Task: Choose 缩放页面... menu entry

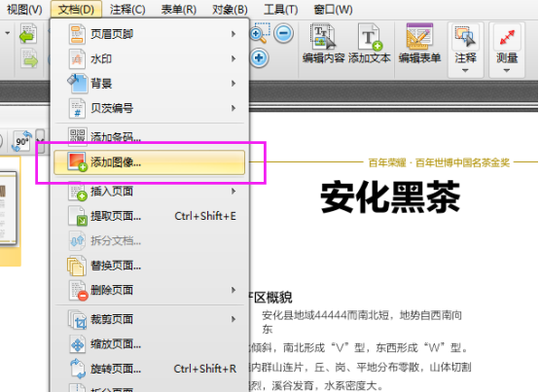Action: [150, 344]
